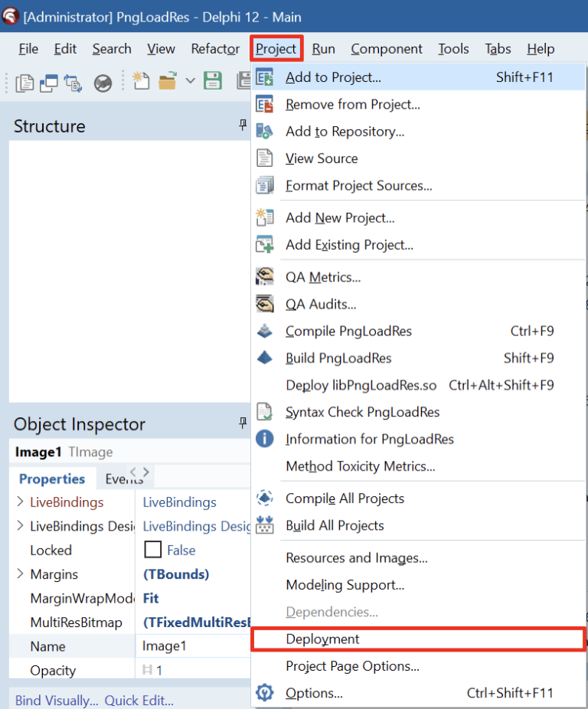The image size is (588, 709).
Task: Click the Toggle Form/Unit toolbar icon
Action: (73, 82)
